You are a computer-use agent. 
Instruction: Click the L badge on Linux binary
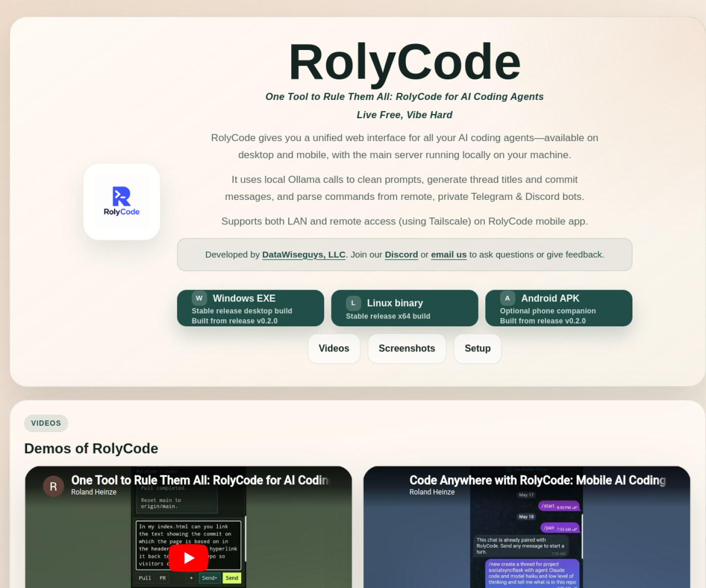pyautogui.click(x=353, y=303)
